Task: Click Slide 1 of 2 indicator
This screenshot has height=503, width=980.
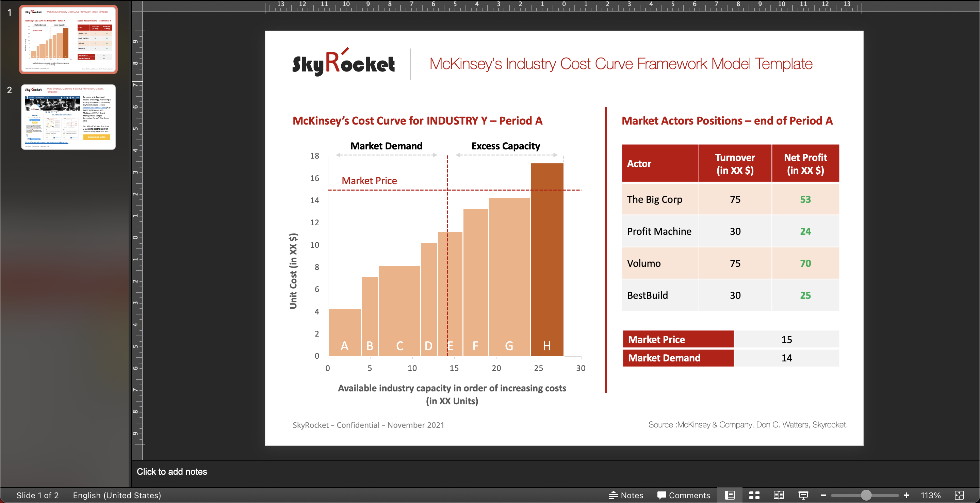Action: coord(37,495)
